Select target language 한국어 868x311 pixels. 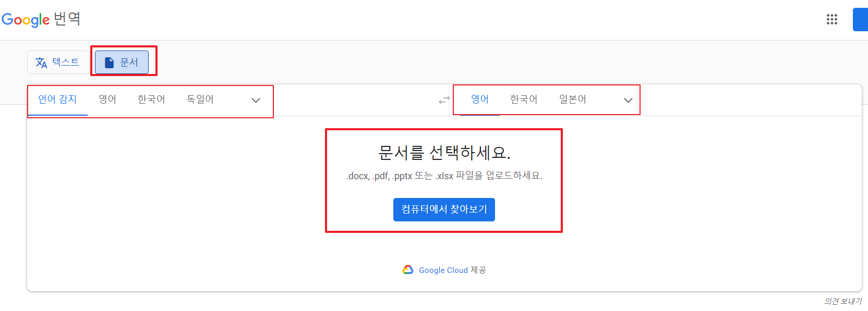(524, 99)
